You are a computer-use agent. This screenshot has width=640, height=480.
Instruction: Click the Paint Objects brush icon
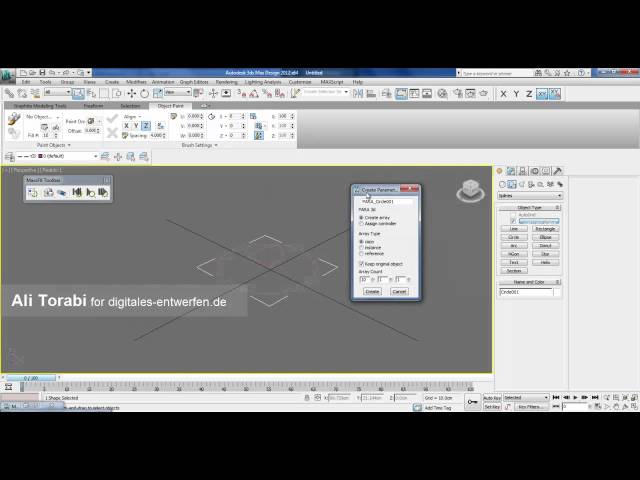pyautogui.click(x=14, y=119)
